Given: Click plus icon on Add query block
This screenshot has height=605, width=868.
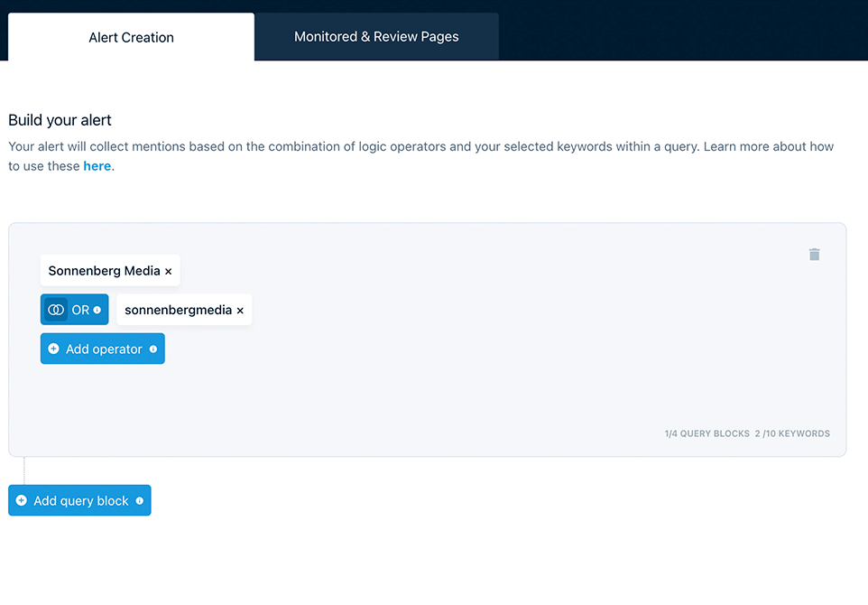Looking at the screenshot, I should point(22,500).
